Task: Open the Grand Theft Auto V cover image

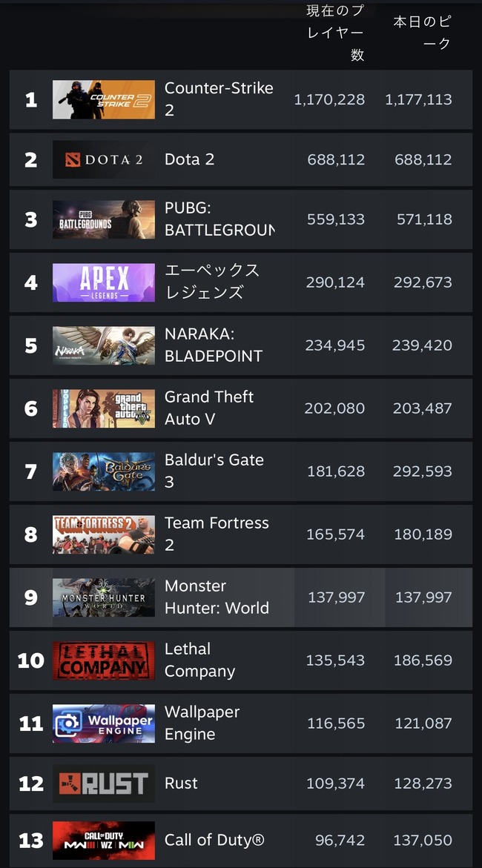Action: tap(104, 408)
